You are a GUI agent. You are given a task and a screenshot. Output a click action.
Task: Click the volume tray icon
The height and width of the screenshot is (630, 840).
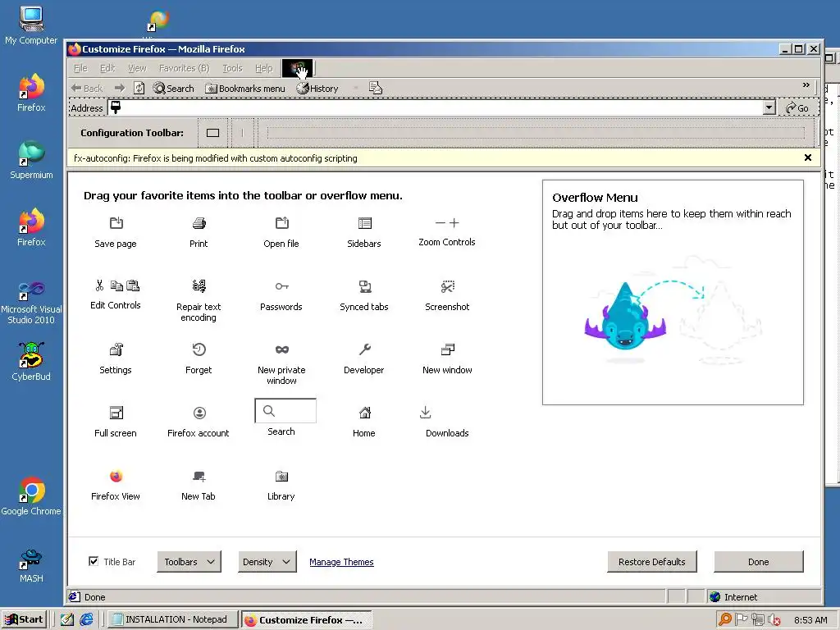774,619
